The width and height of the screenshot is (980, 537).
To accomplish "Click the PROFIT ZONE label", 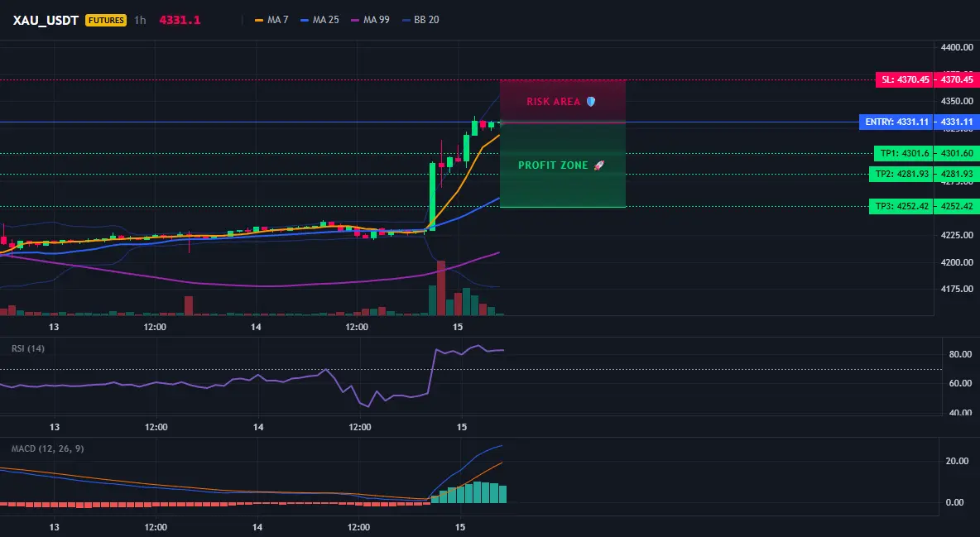I will click(553, 165).
